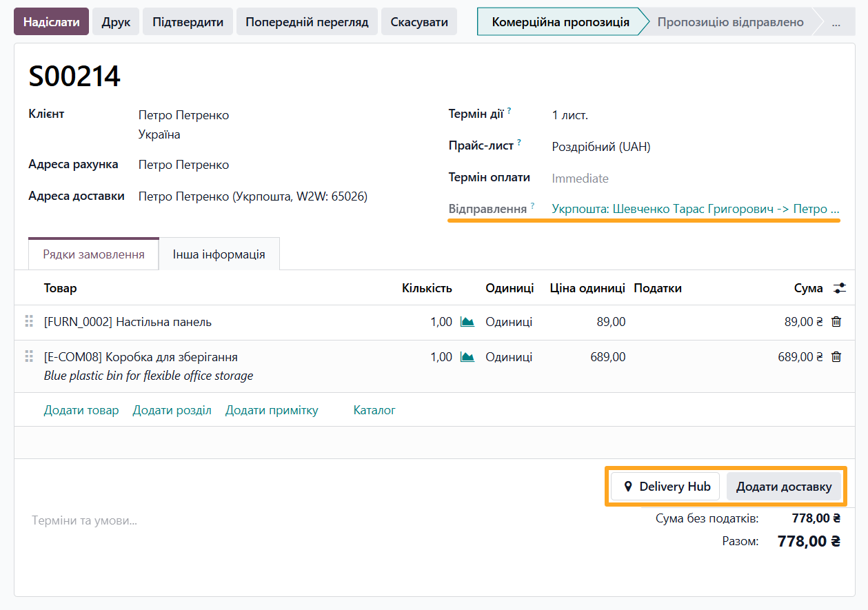Open forecast chart for Настільна панель
The height and width of the screenshot is (610, 868).
pyautogui.click(x=467, y=322)
